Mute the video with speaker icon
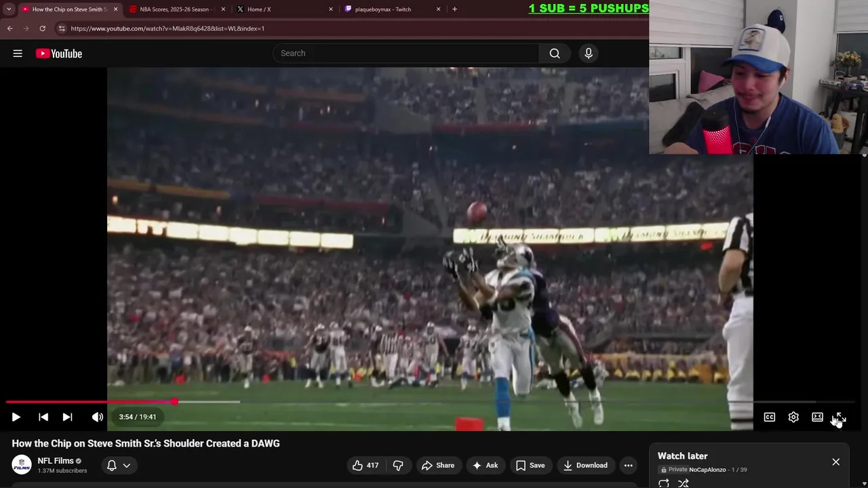Screen dimensions: 868x488 98,417
